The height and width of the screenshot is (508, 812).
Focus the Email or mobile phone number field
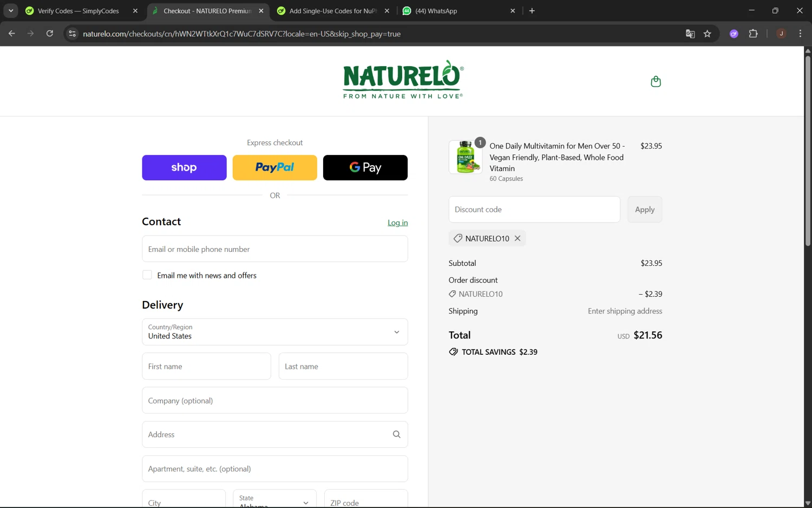275,249
